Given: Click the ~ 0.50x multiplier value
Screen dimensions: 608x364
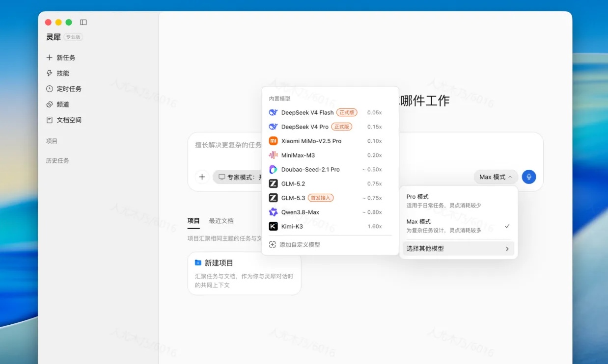Looking at the screenshot, I should tap(372, 169).
